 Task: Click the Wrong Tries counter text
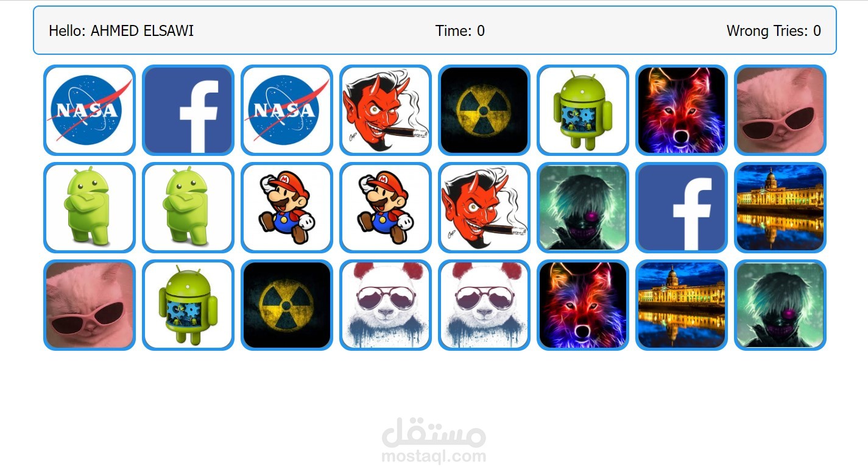click(x=774, y=30)
